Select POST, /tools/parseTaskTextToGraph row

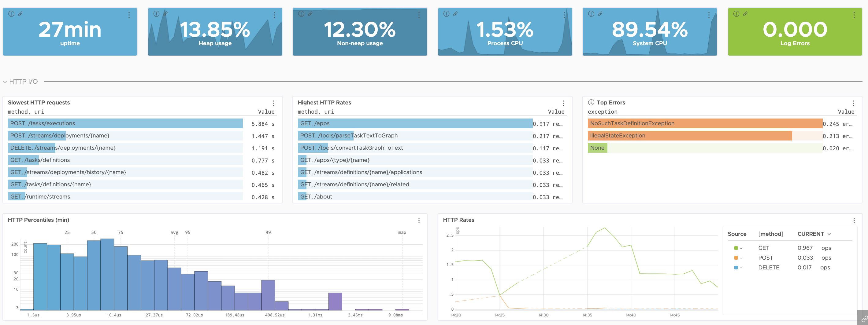[432, 136]
